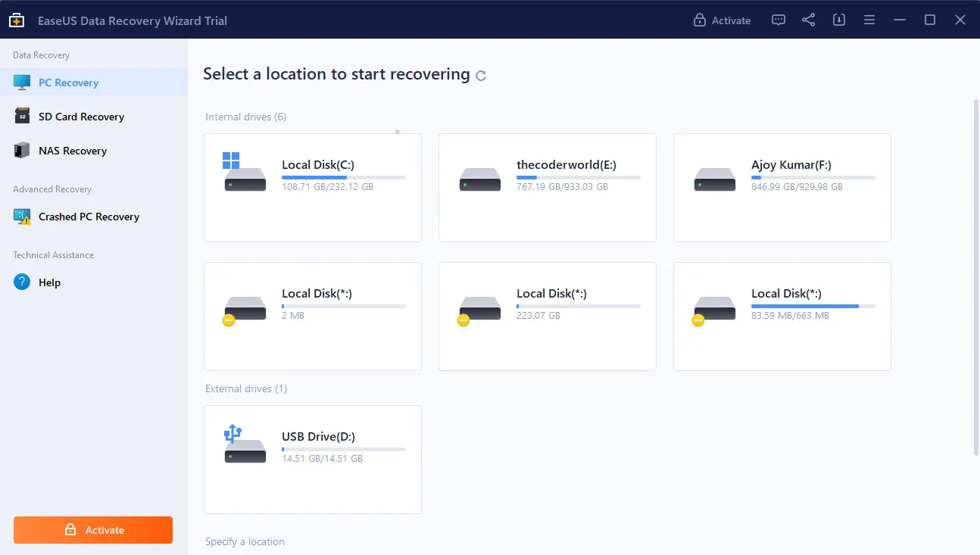Click the 83.59 MB/663 MB partition usage bar
980x555 pixels.
point(813,306)
